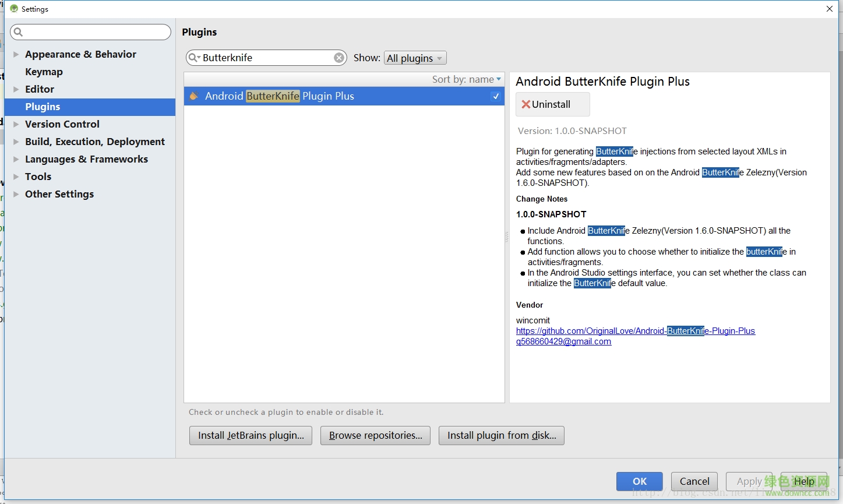This screenshot has height=504, width=843.
Task: Click the settings search magnifier icon
Action: pos(18,32)
